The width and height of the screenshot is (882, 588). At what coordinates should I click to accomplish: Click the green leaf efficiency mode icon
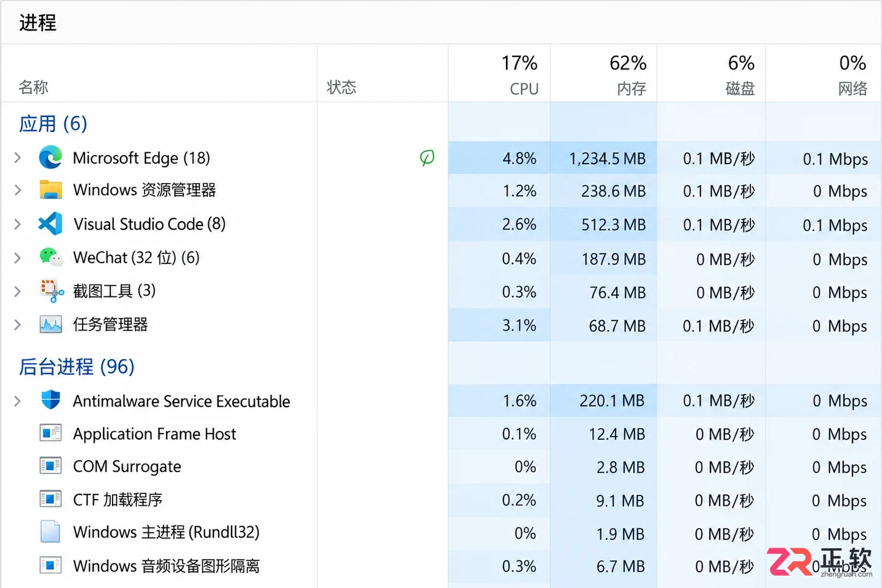427,158
